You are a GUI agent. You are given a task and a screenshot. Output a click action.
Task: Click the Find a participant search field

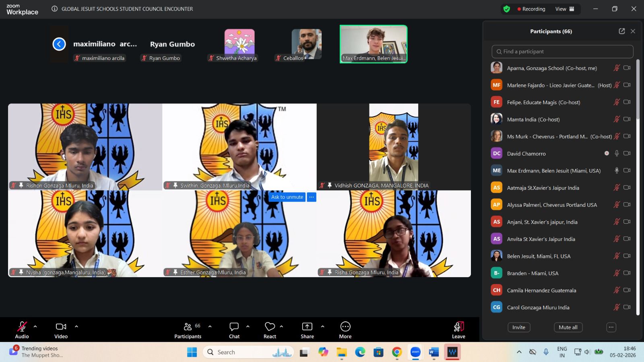562,51
